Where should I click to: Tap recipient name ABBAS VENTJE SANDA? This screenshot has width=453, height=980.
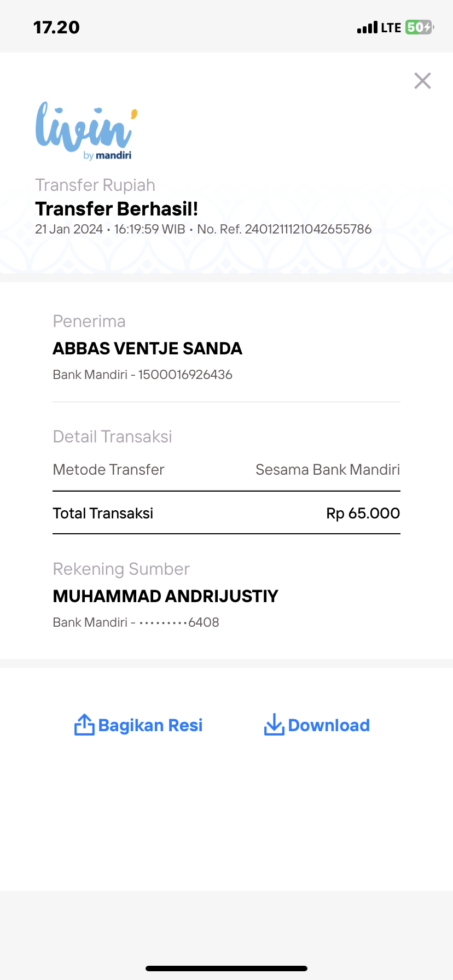[147, 348]
